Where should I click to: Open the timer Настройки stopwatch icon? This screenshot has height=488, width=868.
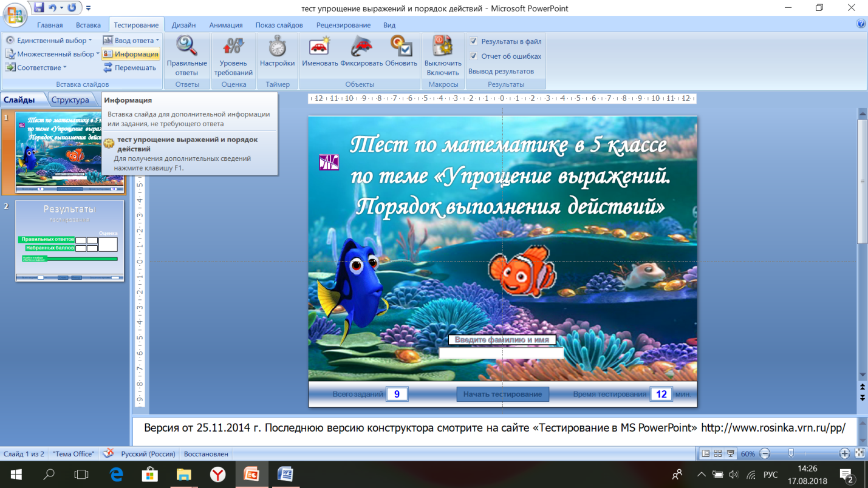click(278, 46)
